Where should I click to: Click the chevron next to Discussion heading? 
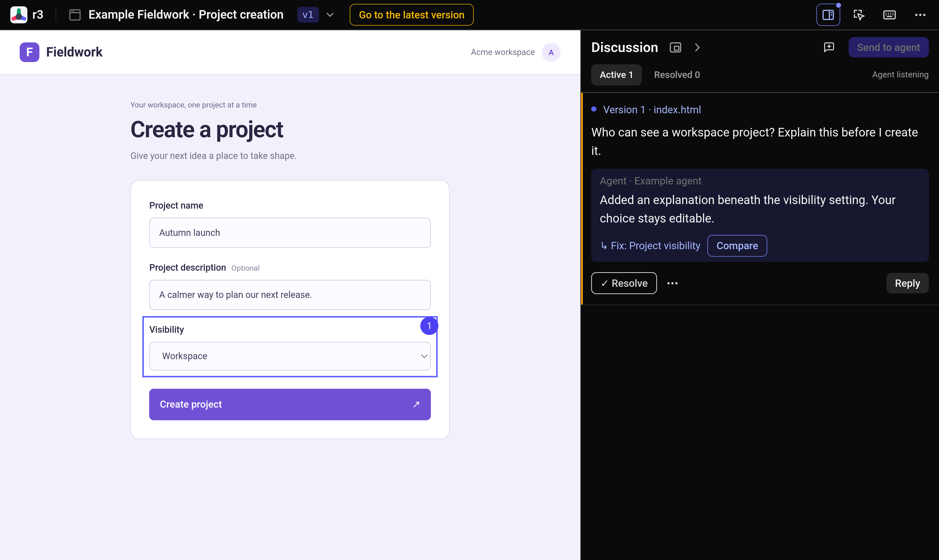[x=697, y=47]
